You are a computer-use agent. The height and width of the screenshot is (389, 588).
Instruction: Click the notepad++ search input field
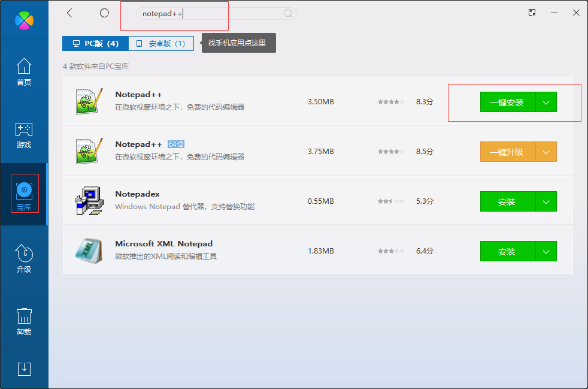coord(174,13)
